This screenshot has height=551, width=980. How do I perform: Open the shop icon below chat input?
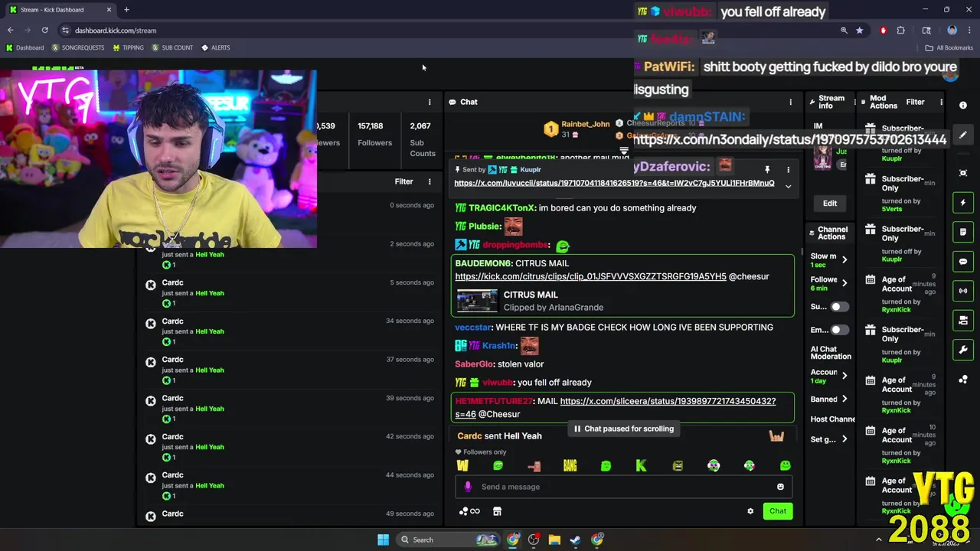(497, 511)
